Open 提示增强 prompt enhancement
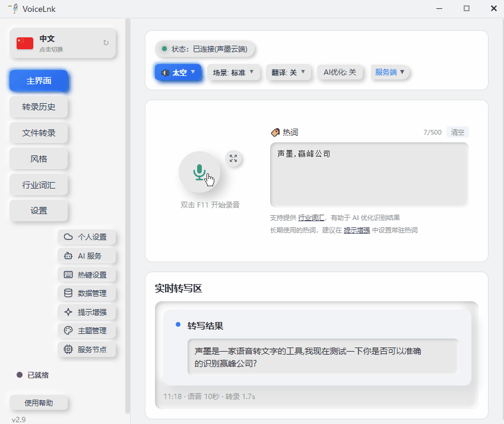 pos(87,312)
